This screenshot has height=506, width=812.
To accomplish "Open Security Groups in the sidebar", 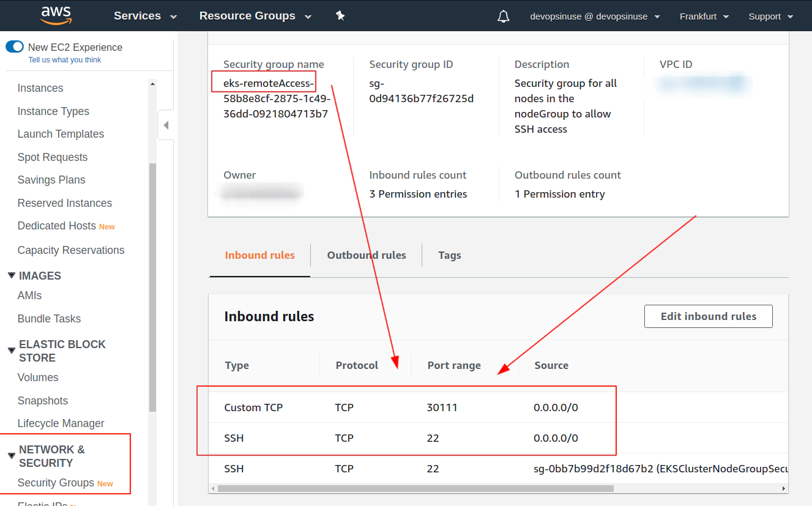I will click(56, 483).
